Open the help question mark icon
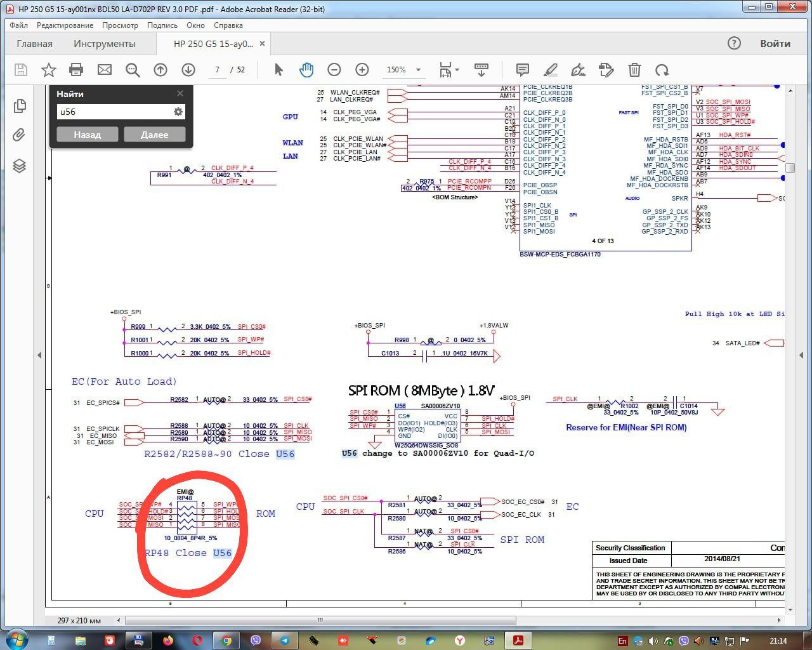The image size is (812, 650). coord(734,43)
